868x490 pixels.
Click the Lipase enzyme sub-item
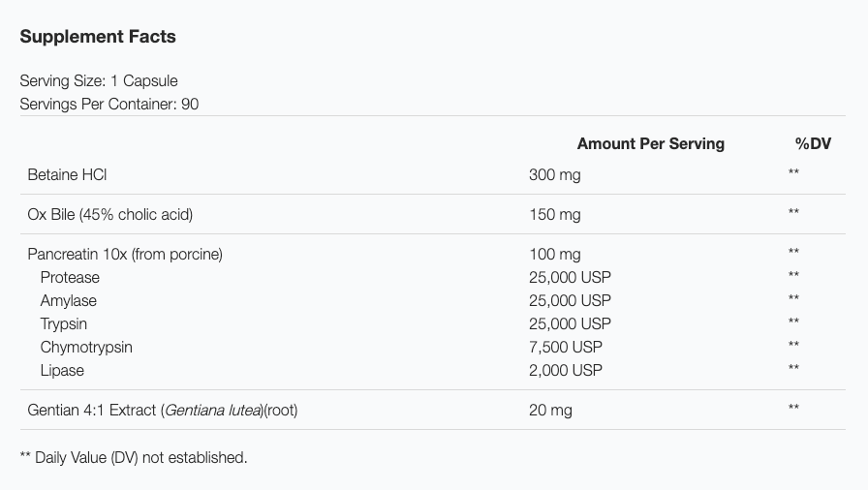pyautogui.click(x=62, y=370)
